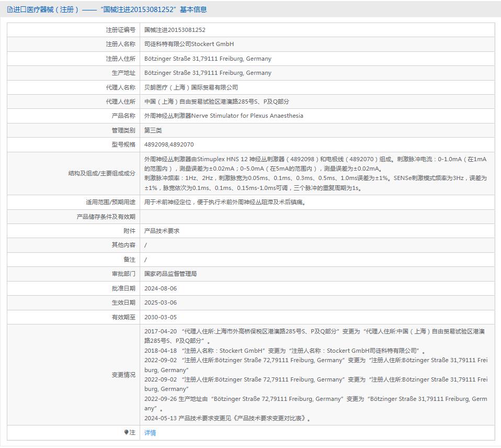Click the 变更情况 label

click(123, 374)
